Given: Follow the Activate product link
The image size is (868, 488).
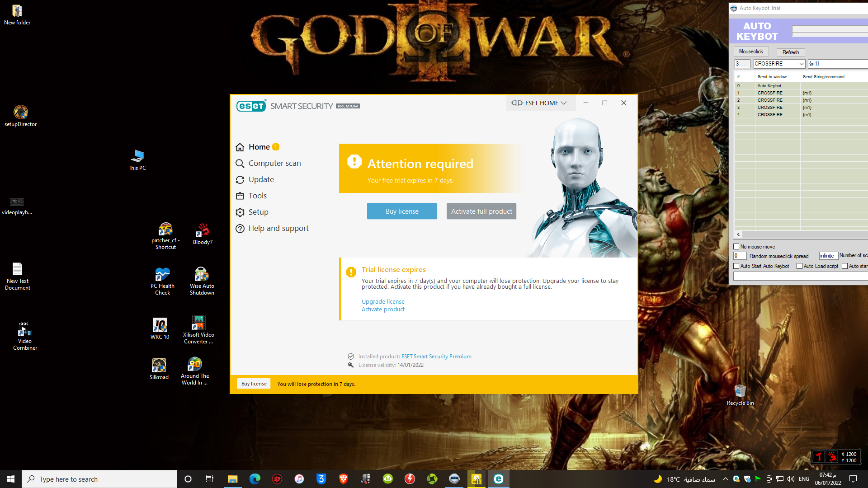Looking at the screenshot, I should coord(383,309).
